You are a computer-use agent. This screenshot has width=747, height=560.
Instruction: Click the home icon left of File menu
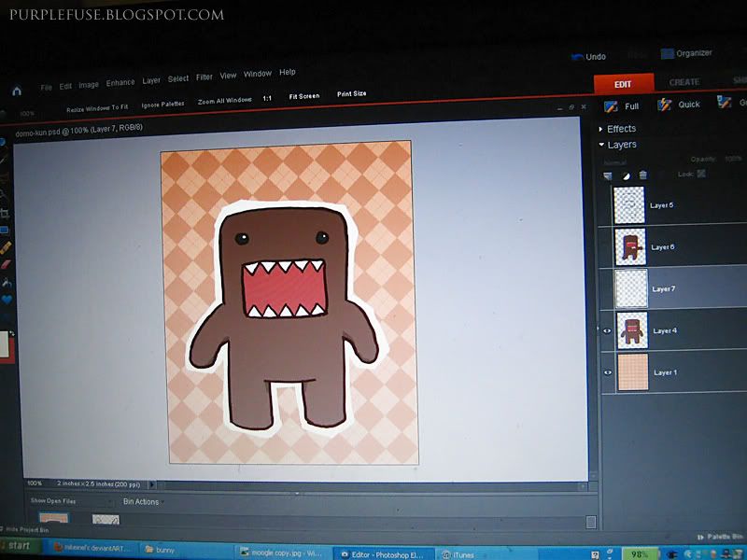(x=17, y=91)
